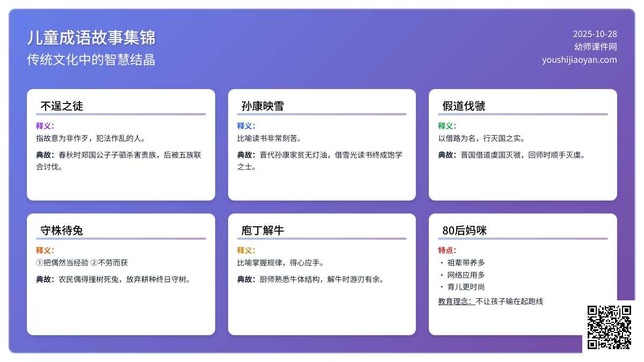This screenshot has width=644, height=362.
Task: 点击标题"儿童成语故事集锦"
Action: click(x=91, y=38)
